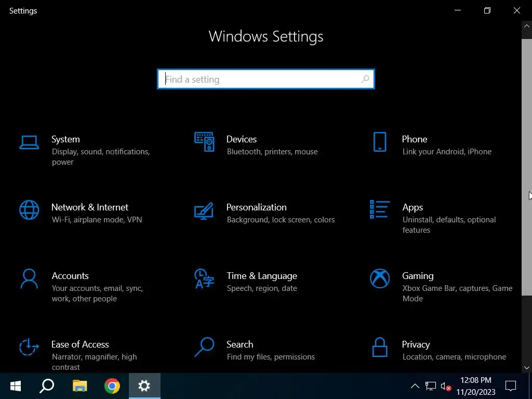Open the Devices settings title
532x399 pixels.
pos(241,139)
